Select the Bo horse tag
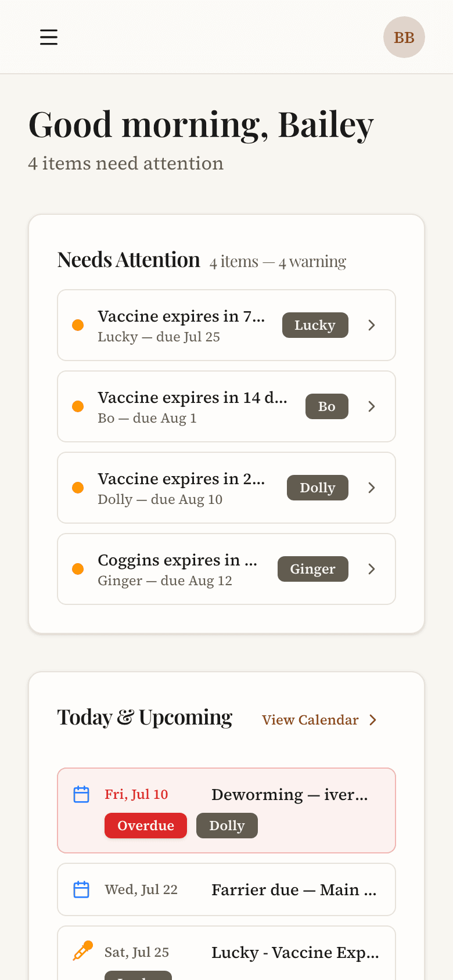453x980 pixels. (x=327, y=406)
